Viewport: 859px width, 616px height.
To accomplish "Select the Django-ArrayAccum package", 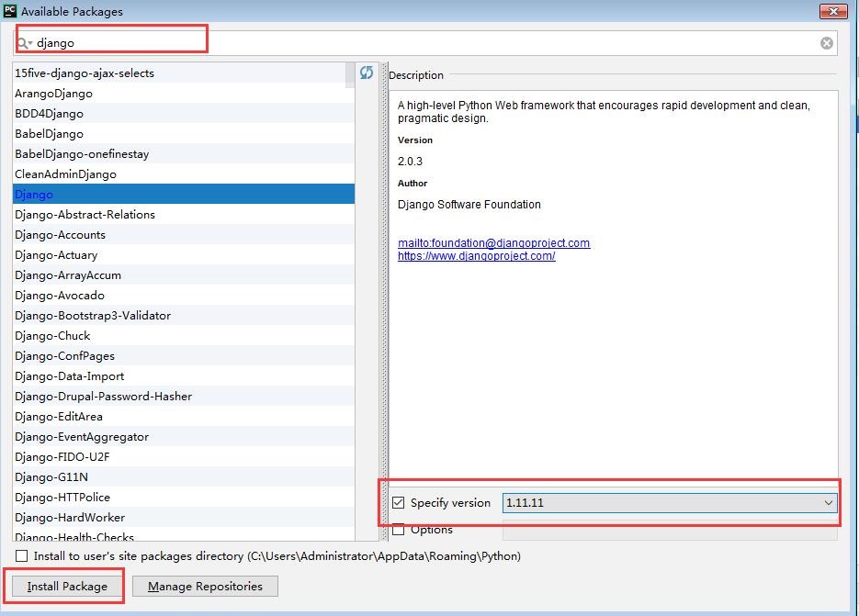I will [184, 274].
